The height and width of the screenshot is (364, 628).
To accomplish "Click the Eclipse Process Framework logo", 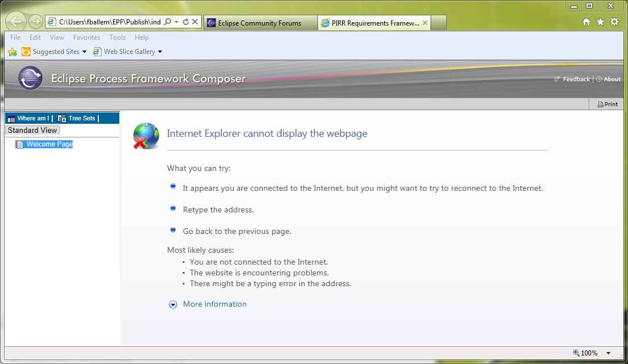I will [30, 78].
